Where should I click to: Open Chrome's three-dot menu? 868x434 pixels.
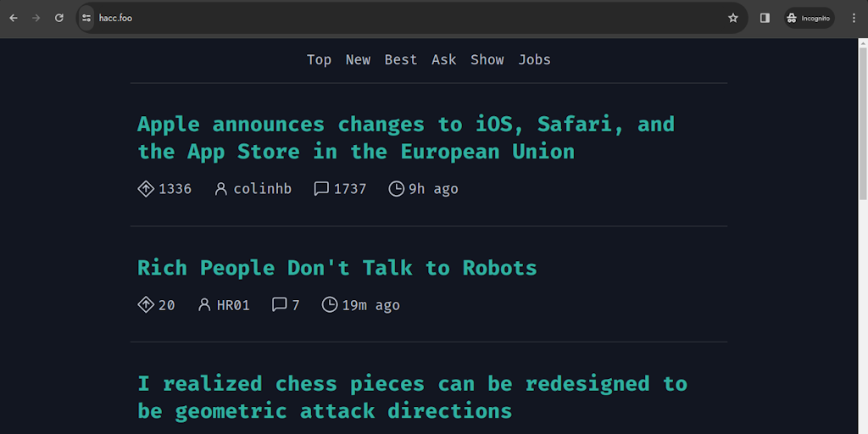tap(854, 19)
